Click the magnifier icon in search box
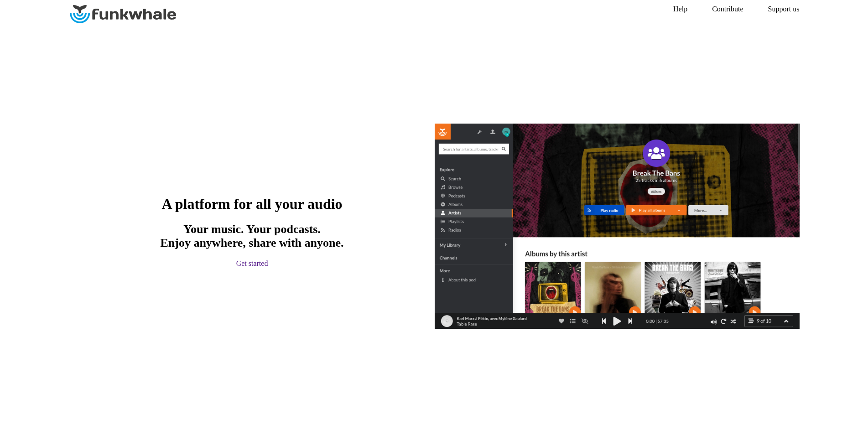This screenshot has width=868, height=425. pos(504,149)
